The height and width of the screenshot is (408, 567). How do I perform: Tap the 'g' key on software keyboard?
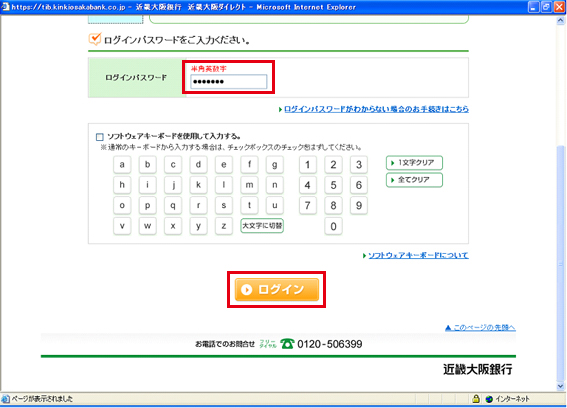click(x=275, y=165)
